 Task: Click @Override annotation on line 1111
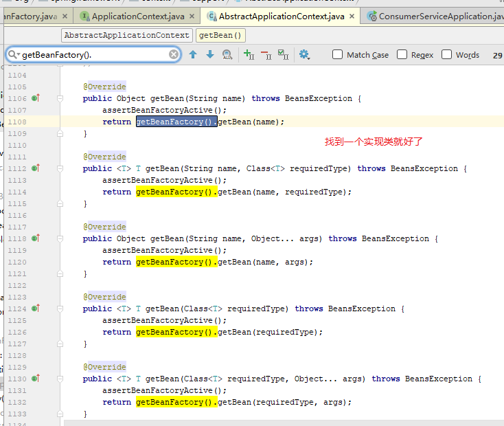tap(105, 157)
